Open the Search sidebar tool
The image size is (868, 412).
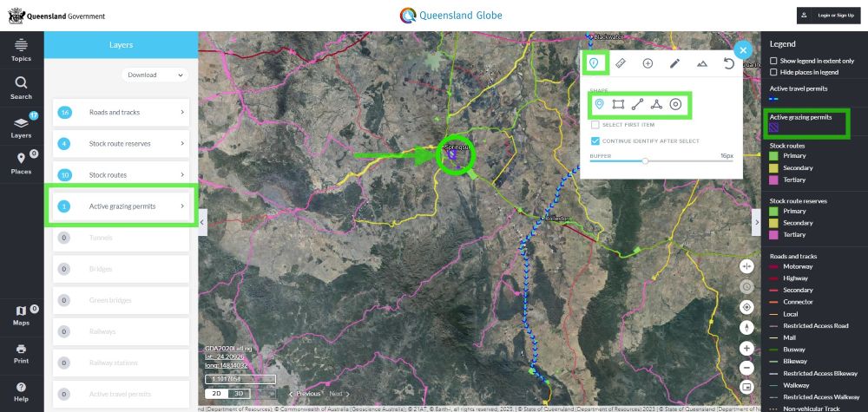21,88
